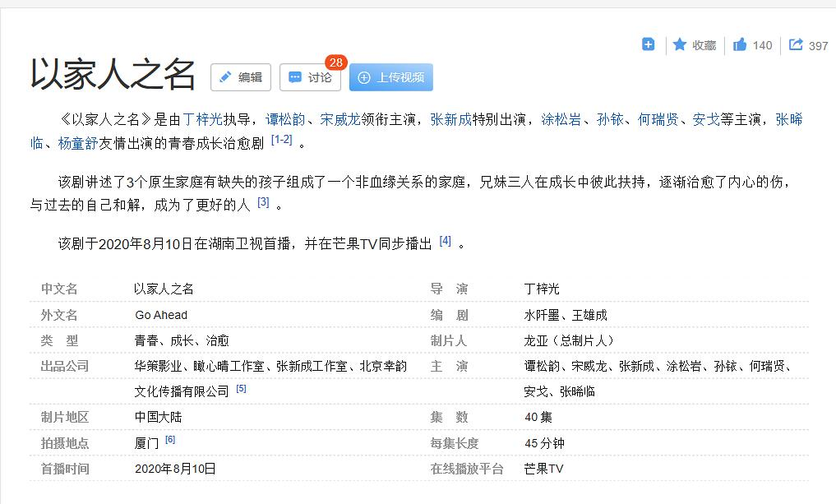
Task: Visit the 何瑞贤 link
Action: [658, 120]
